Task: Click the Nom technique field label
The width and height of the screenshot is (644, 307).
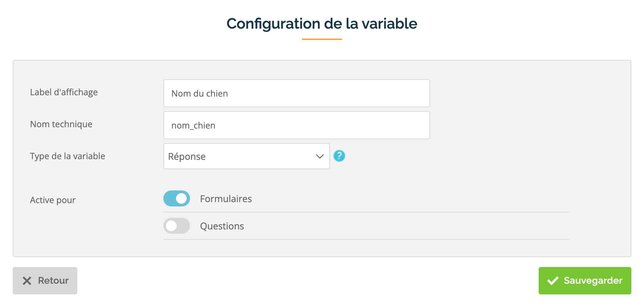Action: pyautogui.click(x=61, y=124)
